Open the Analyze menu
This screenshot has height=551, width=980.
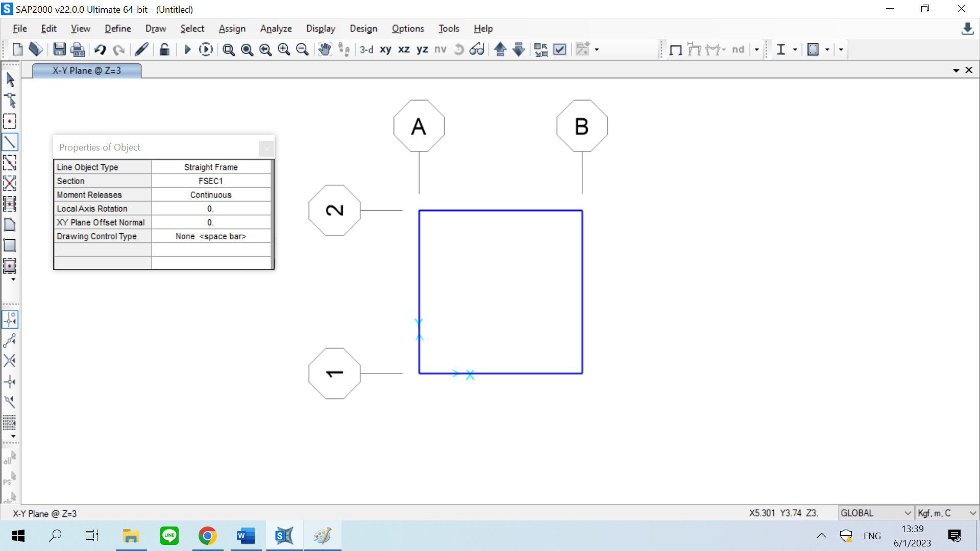[276, 29]
